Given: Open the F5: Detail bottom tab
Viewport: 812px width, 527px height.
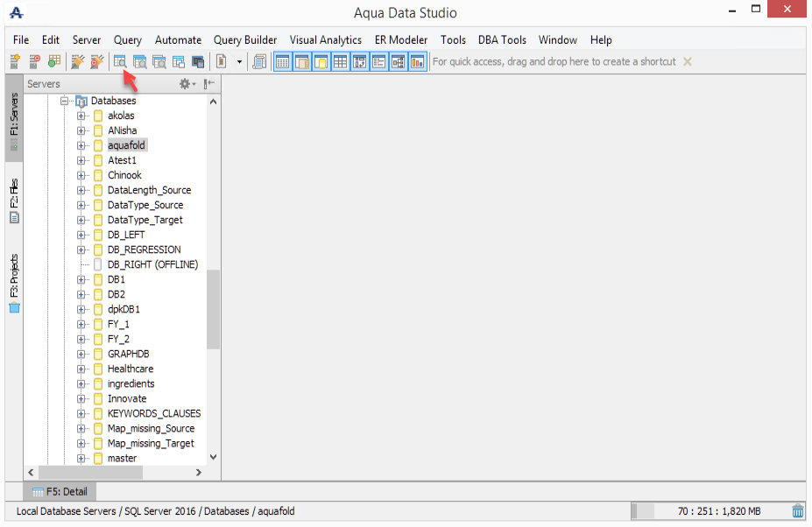Looking at the screenshot, I should coord(60,491).
